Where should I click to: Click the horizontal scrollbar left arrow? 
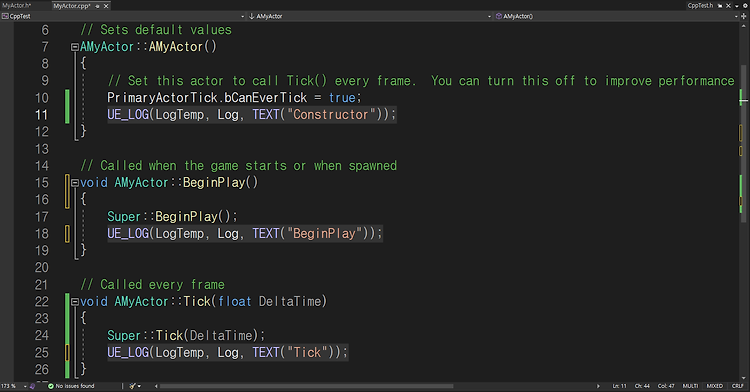pos(156,386)
